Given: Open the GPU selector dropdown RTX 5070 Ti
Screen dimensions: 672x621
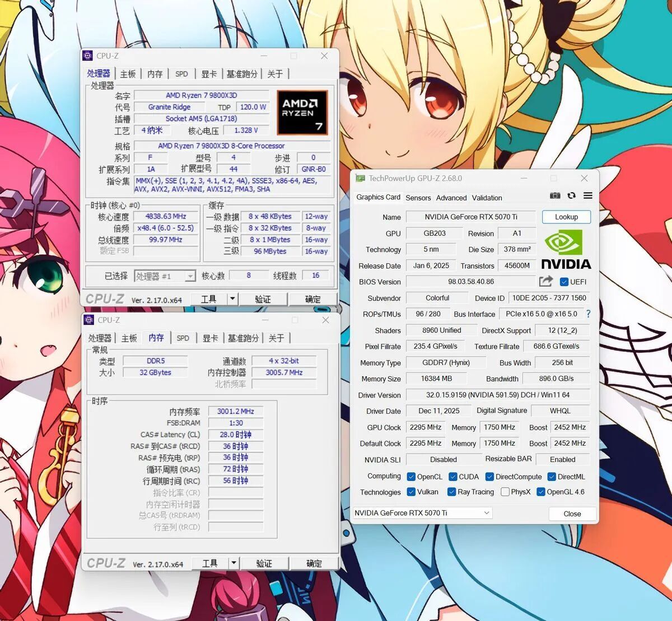Looking at the screenshot, I should [422, 513].
